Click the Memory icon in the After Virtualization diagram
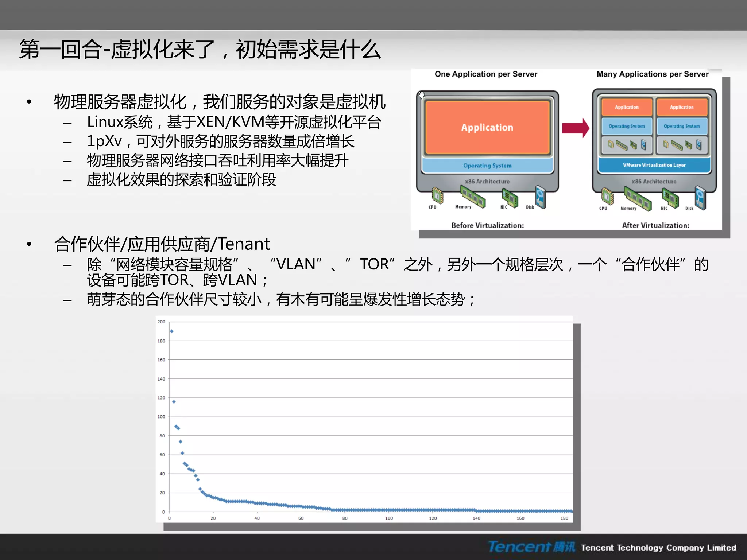 [x=638, y=199]
